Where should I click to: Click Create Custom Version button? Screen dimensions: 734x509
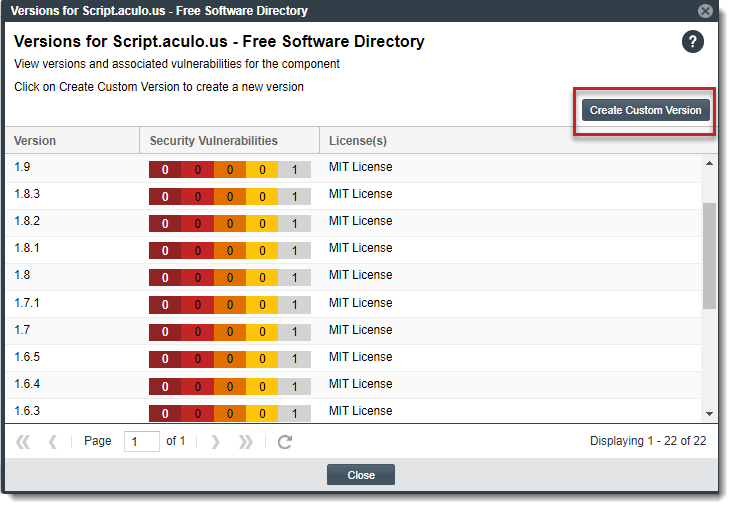645,110
